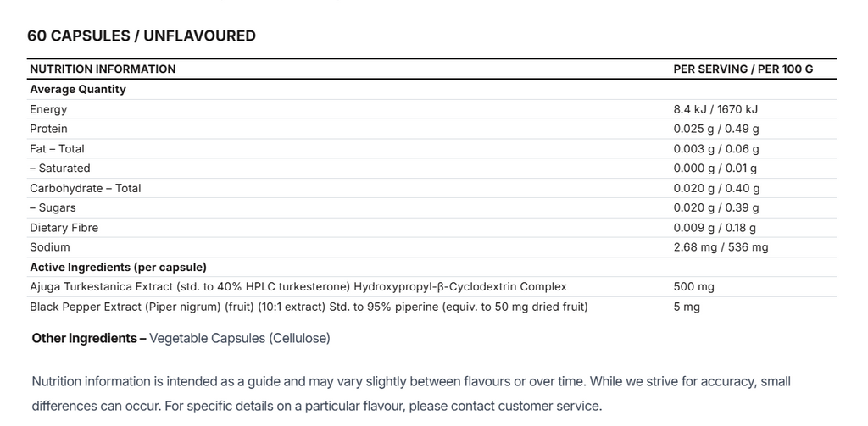Click the Per Serving / Per 100 G header
This screenshot has width=868, height=426.
point(743,69)
